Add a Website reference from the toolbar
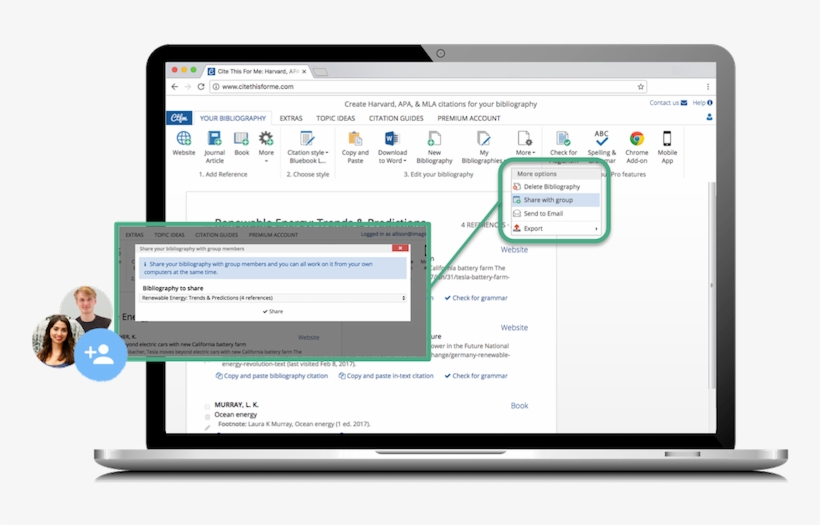Screen dimensions: 820x525 point(184,143)
